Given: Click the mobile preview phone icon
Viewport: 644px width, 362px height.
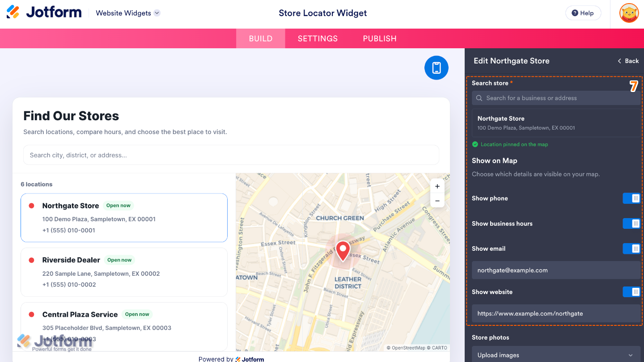Looking at the screenshot, I should 436,68.
